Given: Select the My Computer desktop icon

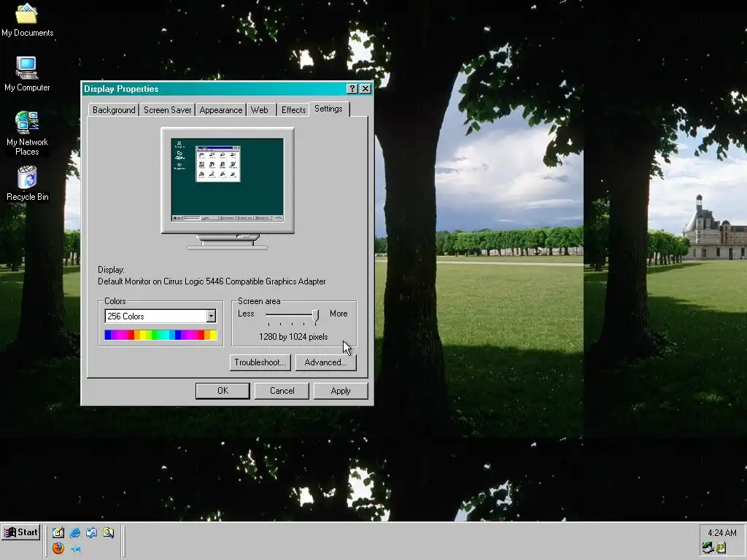Looking at the screenshot, I should click(x=27, y=74).
